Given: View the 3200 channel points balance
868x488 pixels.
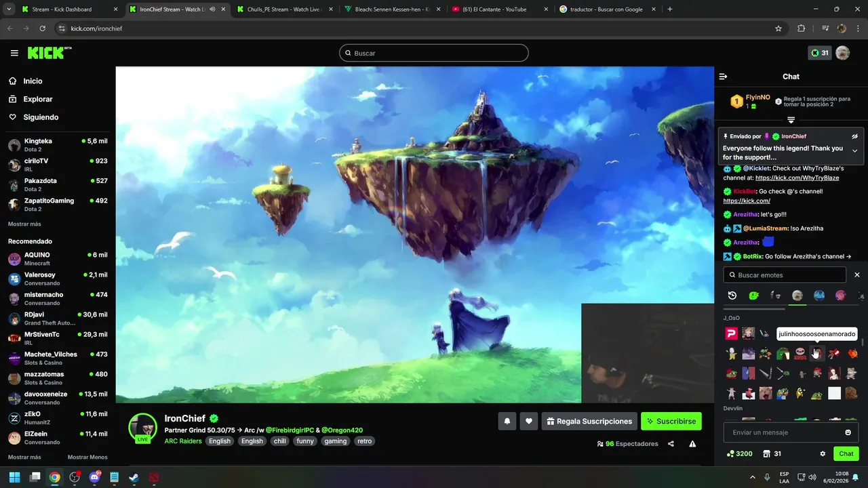Looking at the screenshot, I should click(x=739, y=454).
